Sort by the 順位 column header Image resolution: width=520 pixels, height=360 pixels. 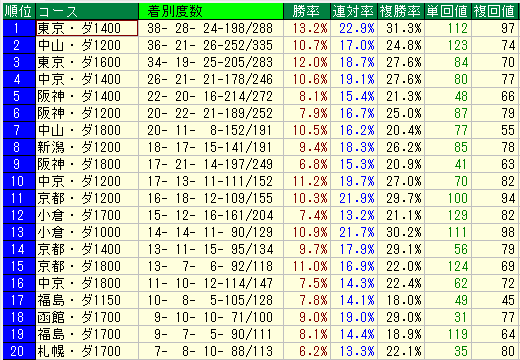tap(19, 11)
